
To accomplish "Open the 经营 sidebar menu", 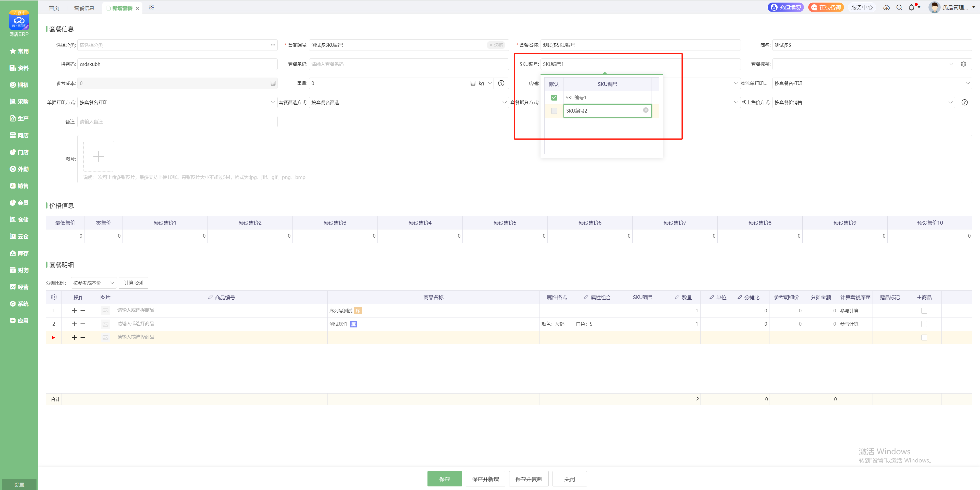I will pos(19,287).
